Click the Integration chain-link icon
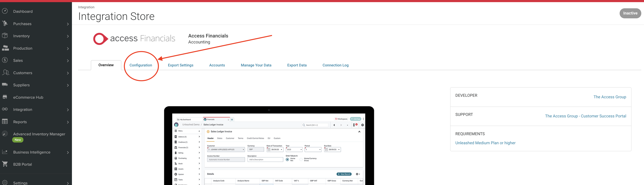Screen dimensions: 644x185 (x=5, y=109)
